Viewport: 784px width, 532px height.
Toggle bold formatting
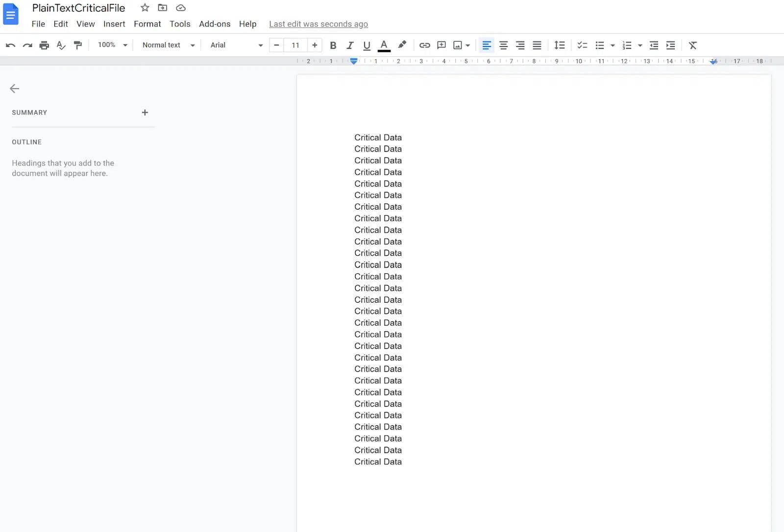point(333,45)
